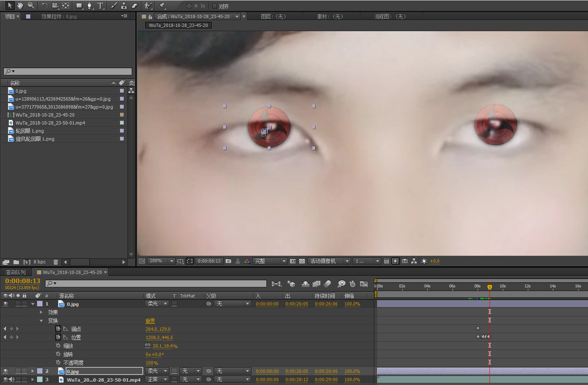Select the Clone Stamp tool

tap(124, 5)
